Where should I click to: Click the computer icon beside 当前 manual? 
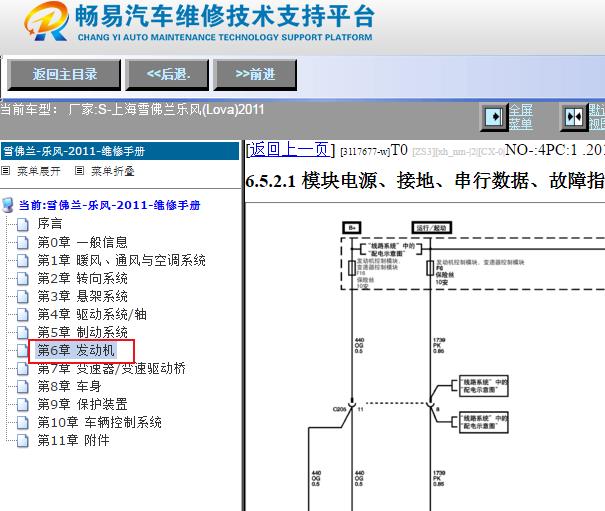(x=8, y=205)
